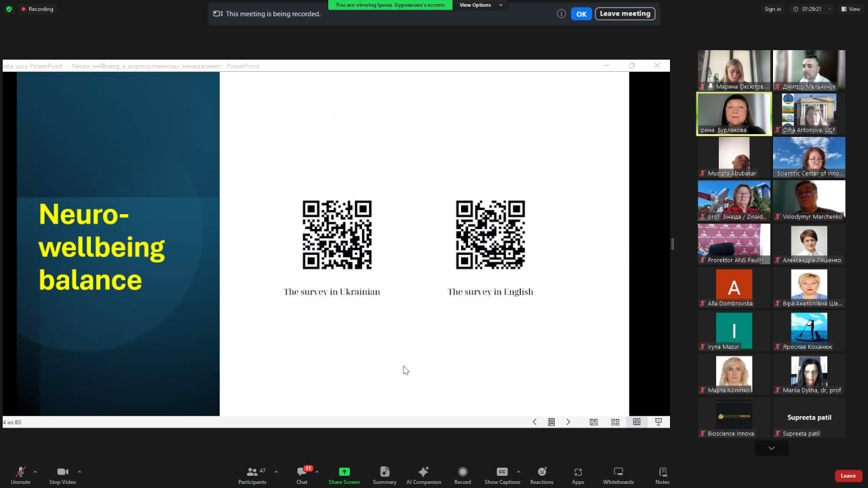This screenshot has height=488, width=868.
Task: Show more participants down arrow
Action: coord(772,448)
